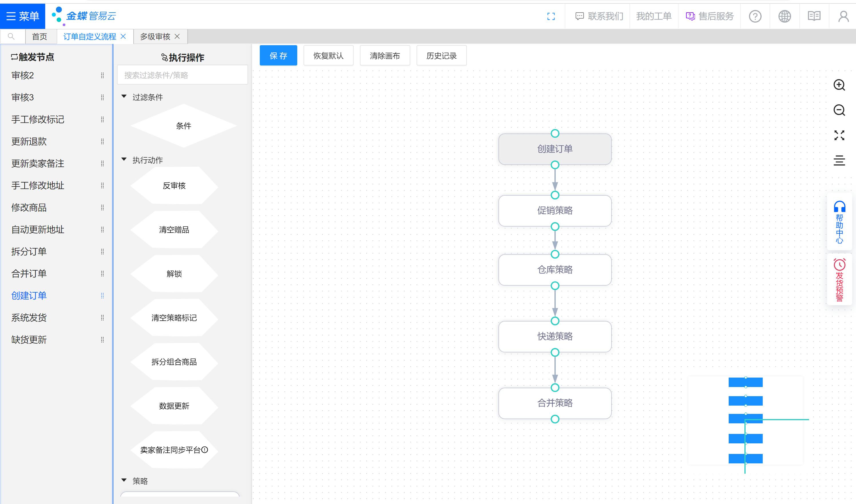The width and height of the screenshot is (856, 504).
Task: Click the globe language icon
Action: point(784,16)
